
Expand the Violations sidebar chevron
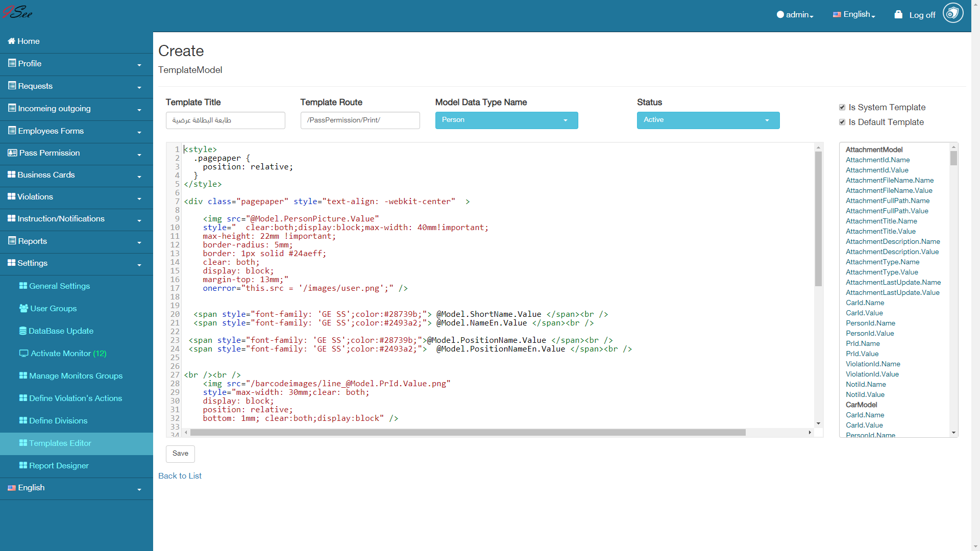[x=139, y=198]
